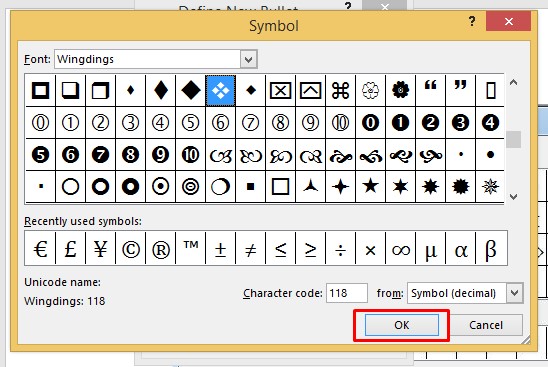Choose the outlined circled three symbol
Viewport: 548px width, 367px height.
(x=130, y=123)
